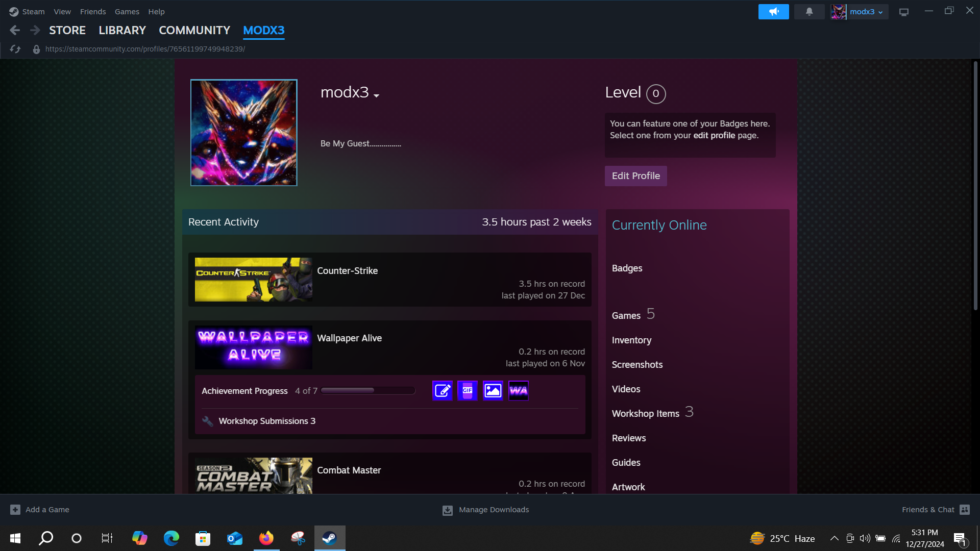This screenshot has width=980, height=551.
Task: Click the WA achievement badge icon
Action: 518,391
